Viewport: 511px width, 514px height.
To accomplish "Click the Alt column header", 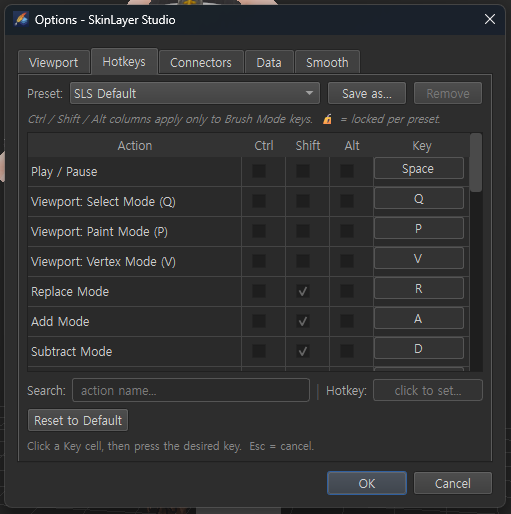I will click(352, 146).
